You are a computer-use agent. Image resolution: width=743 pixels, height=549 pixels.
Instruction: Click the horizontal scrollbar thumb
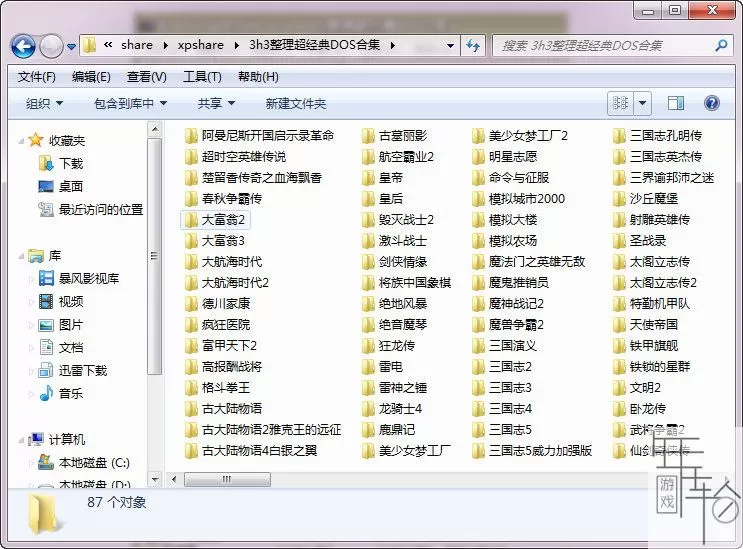(x=227, y=479)
